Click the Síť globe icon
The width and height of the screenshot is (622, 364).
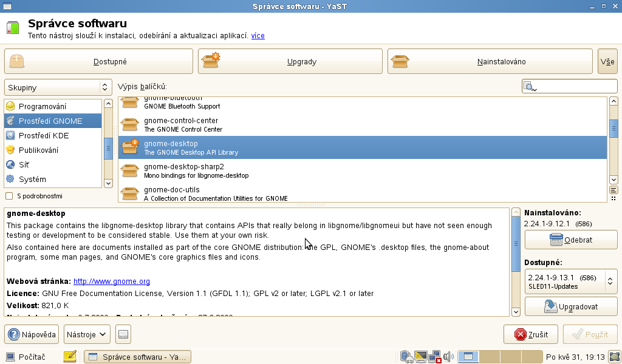(10, 164)
